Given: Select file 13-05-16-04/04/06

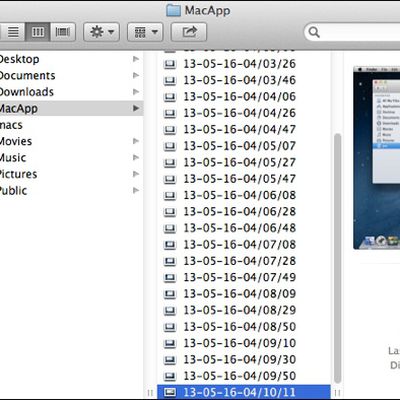Looking at the screenshot, I should coord(244,96).
